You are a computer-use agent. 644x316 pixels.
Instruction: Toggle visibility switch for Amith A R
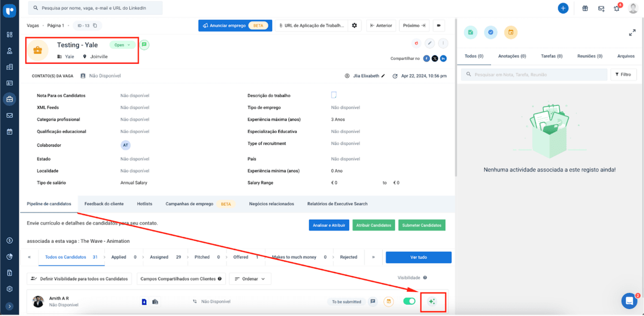[409, 301]
